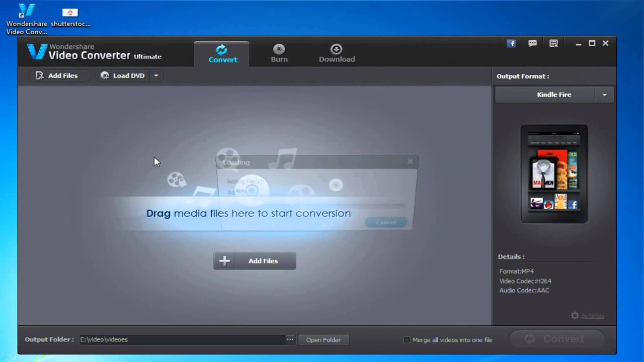Minimize the Video Converter window
This screenshot has width=644, height=362.
pyautogui.click(x=579, y=44)
